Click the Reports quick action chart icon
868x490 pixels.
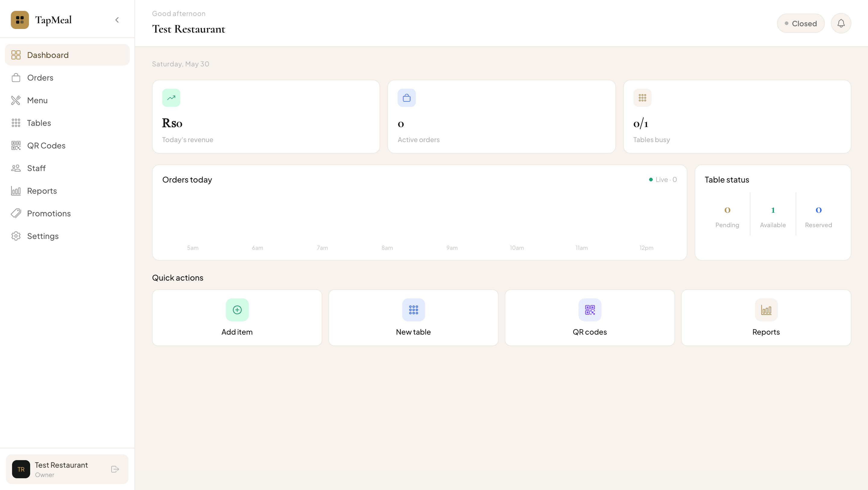766,310
